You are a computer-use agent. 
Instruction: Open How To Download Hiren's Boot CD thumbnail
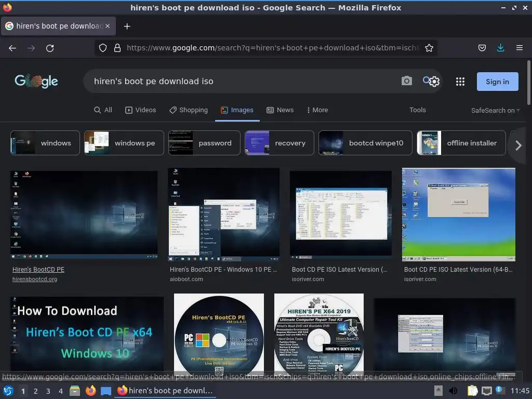(x=87, y=334)
